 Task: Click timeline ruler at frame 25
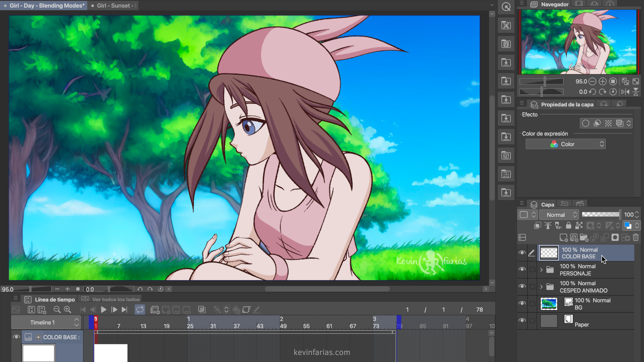(190, 326)
